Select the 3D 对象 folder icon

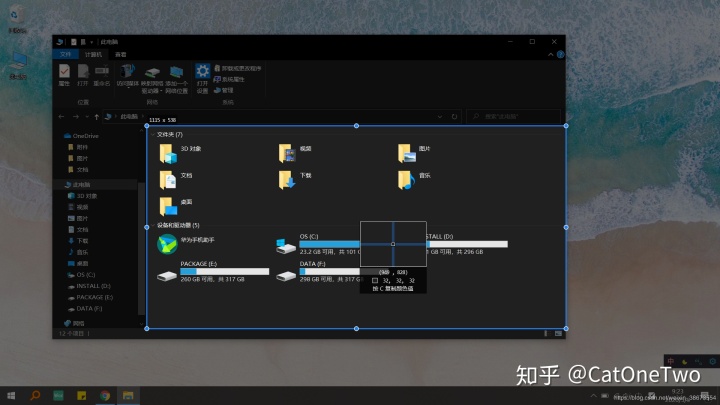click(x=168, y=153)
